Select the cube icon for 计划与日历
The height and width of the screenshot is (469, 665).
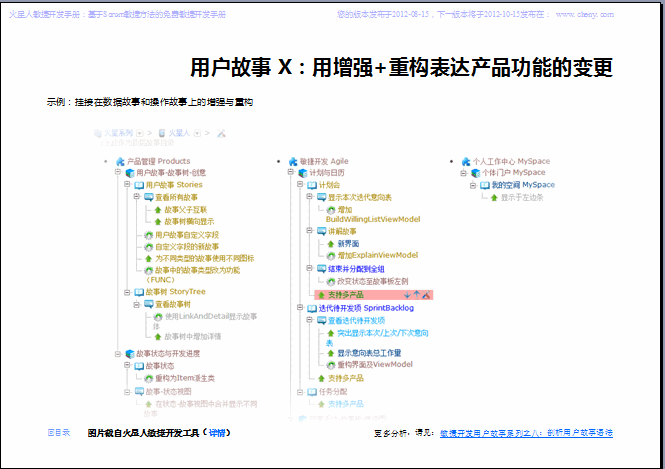(303, 173)
